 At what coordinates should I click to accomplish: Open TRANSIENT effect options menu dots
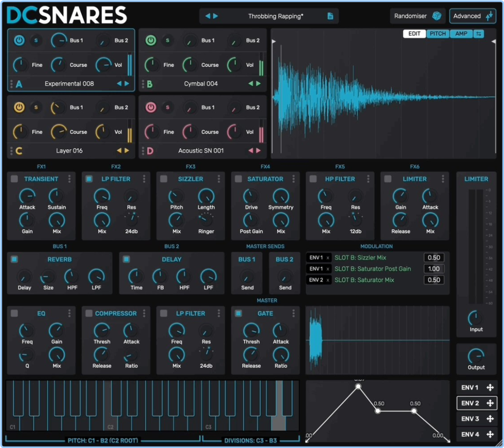pyautogui.click(x=69, y=179)
